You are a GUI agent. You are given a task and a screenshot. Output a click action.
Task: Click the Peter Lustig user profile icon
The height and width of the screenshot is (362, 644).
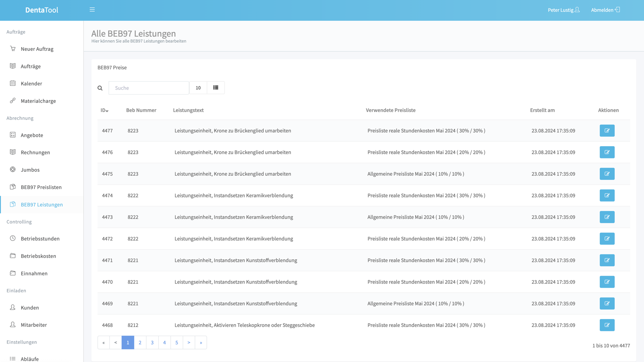click(577, 10)
